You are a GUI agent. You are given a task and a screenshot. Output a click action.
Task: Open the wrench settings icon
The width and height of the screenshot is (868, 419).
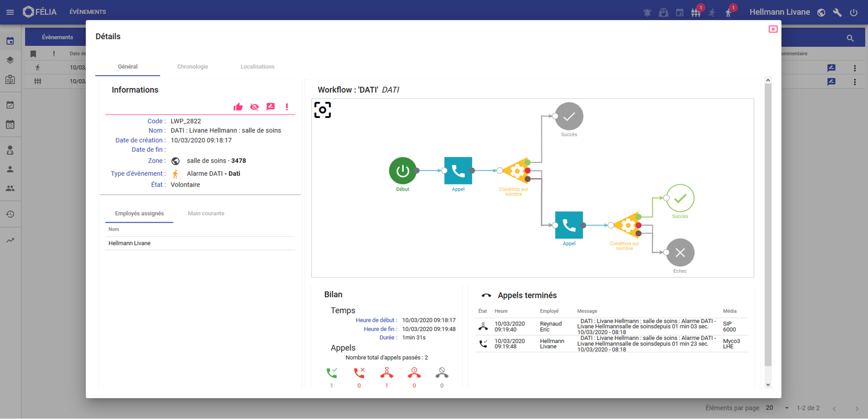[x=837, y=12]
